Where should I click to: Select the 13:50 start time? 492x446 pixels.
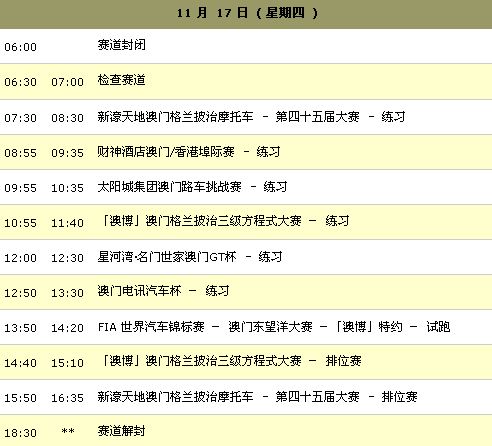tap(21, 328)
